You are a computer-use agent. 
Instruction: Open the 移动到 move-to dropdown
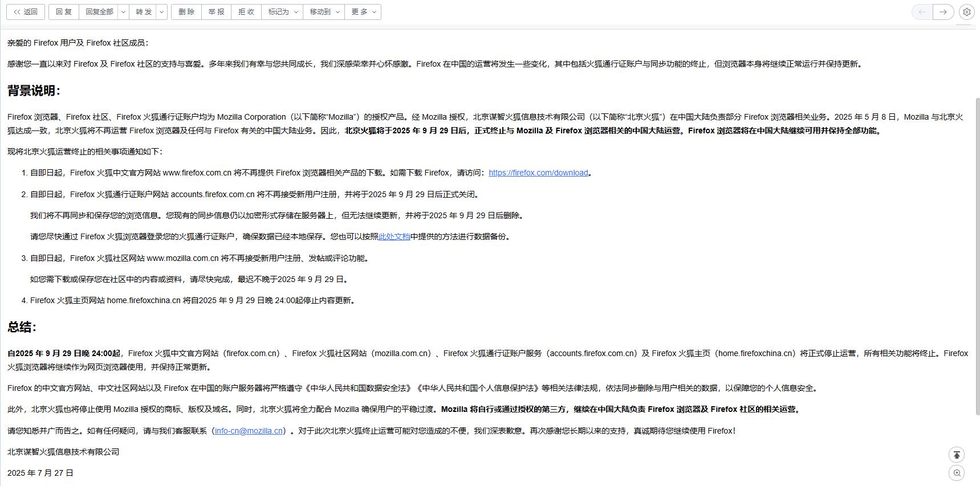[324, 12]
